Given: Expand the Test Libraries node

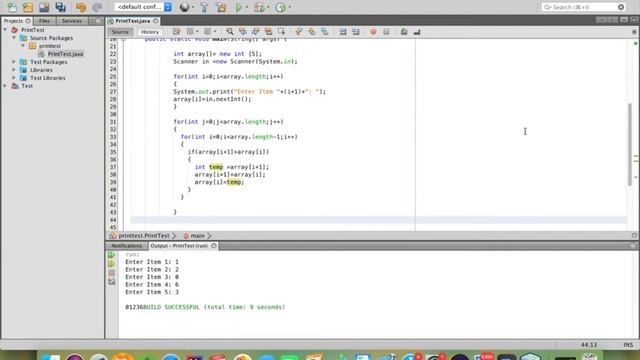Looking at the screenshot, I should 14,78.
